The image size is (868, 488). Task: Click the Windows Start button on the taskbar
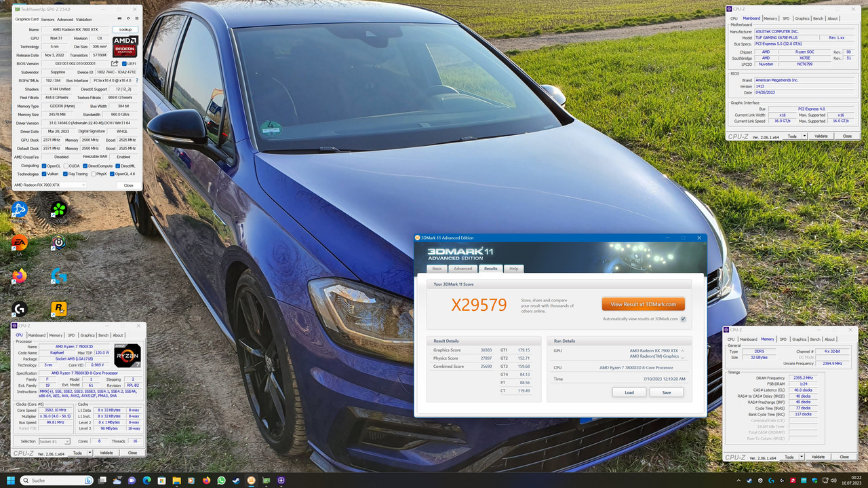coord(10,481)
